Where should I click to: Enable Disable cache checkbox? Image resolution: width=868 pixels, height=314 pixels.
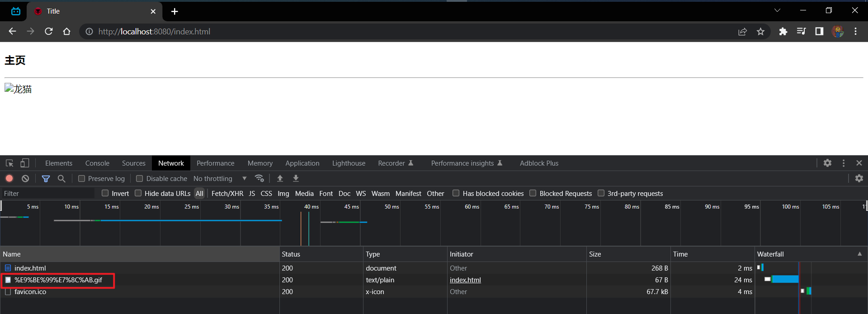pyautogui.click(x=139, y=178)
